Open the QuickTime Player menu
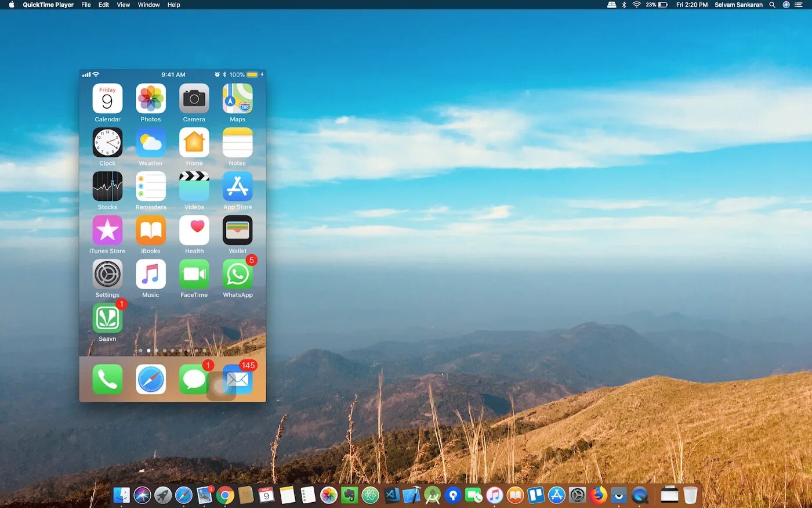Image resolution: width=812 pixels, height=508 pixels. click(x=48, y=5)
